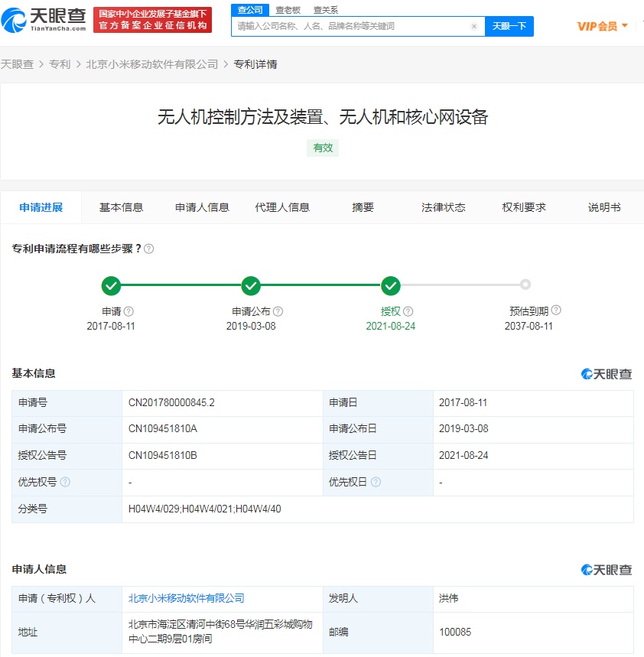Go to 专利 in the breadcrumb
The width and height of the screenshot is (644, 657).
click(60, 64)
